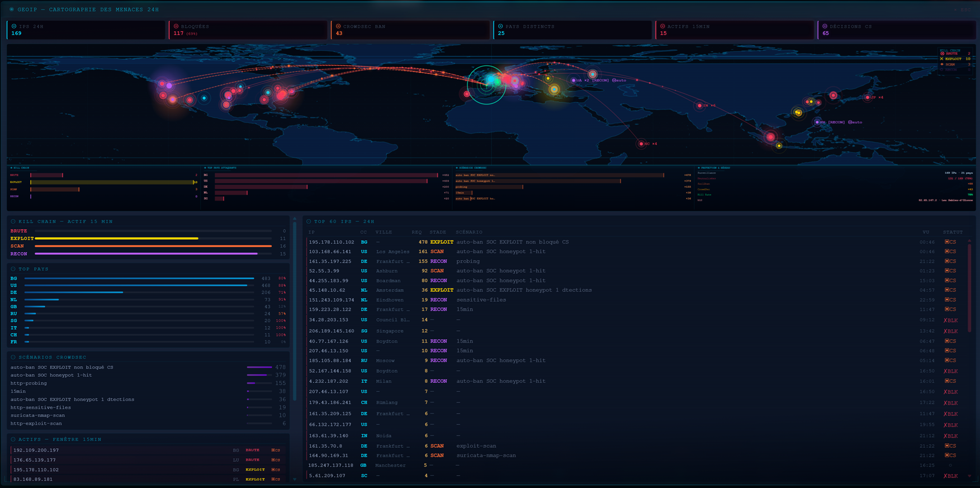Click the large teal target circle on map

tap(486, 85)
